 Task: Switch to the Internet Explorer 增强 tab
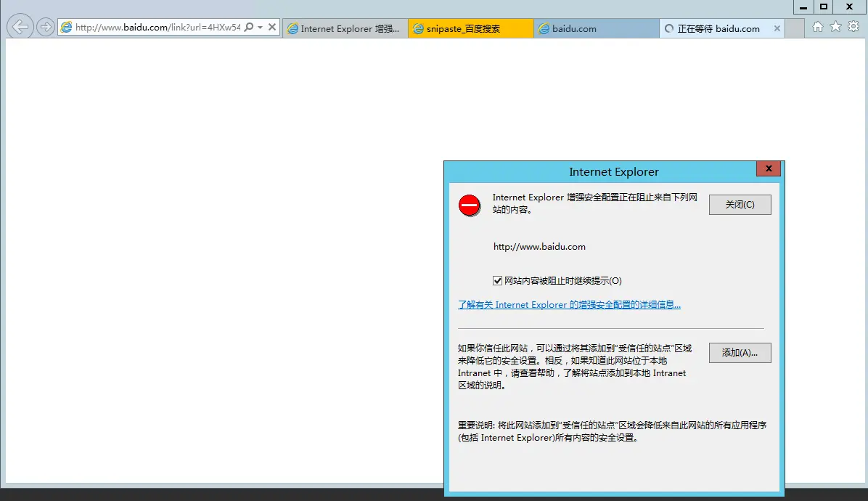[345, 28]
